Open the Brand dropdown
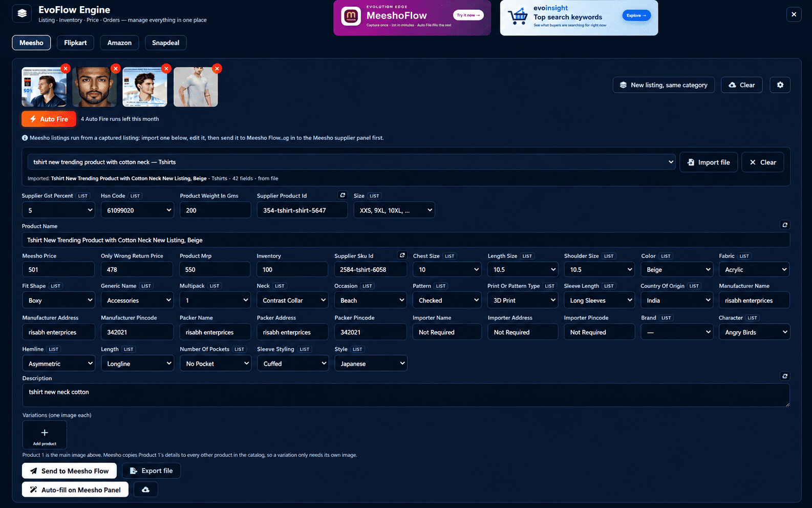Viewport: 812px width, 508px height. click(x=677, y=332)
